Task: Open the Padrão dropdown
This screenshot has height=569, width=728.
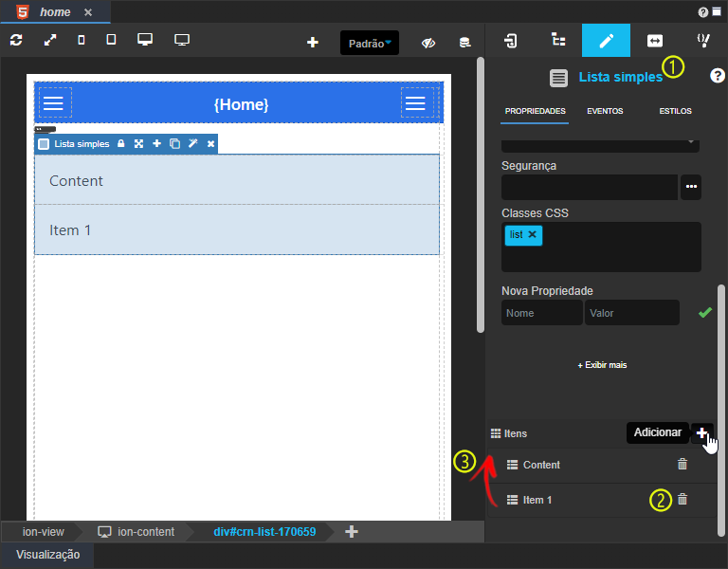Action: pos(370,44)
